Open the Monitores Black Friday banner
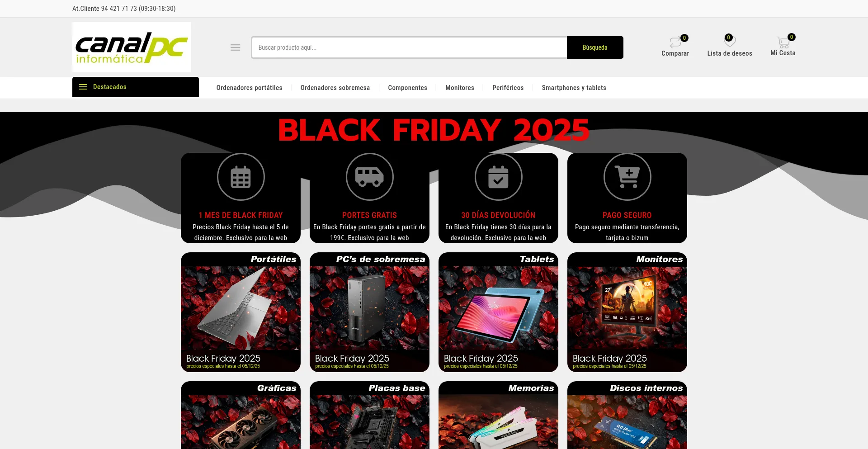The image size is (868, 449). tap(627, 312)
